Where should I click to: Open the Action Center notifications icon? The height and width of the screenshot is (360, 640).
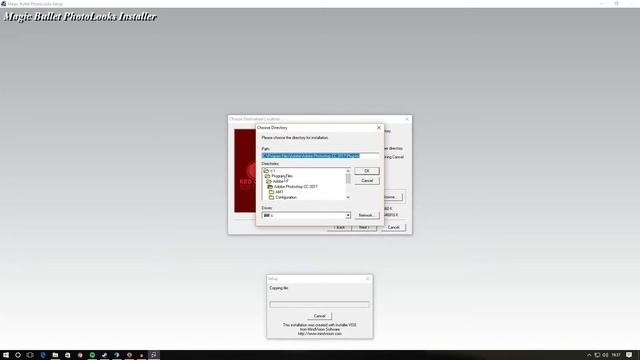(629, 355)
